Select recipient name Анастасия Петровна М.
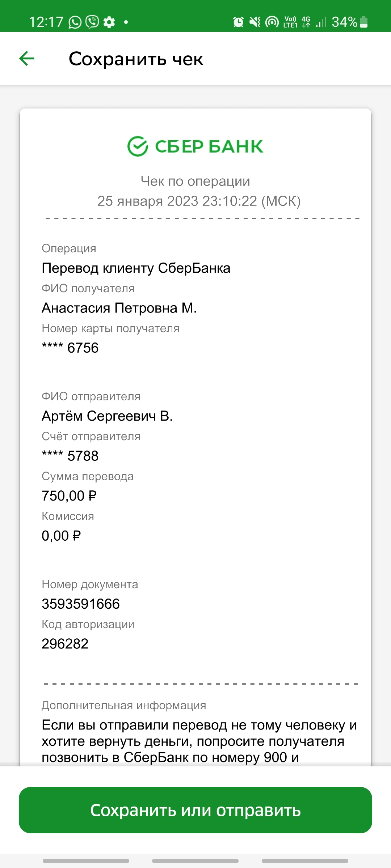Viewport: 391px width, 868px height. point(119,308)
